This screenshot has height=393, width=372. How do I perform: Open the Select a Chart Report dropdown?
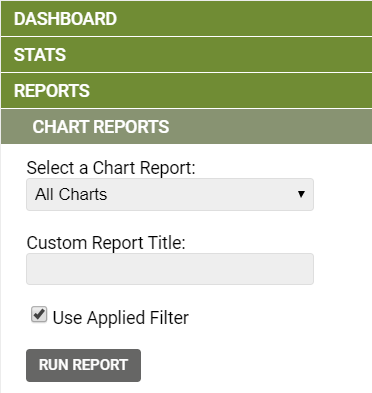click(170, 194)
